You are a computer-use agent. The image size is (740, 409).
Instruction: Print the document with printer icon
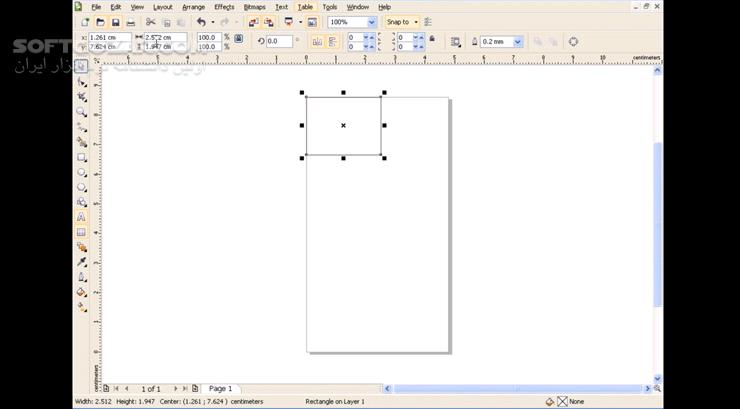tap(131, 22)
